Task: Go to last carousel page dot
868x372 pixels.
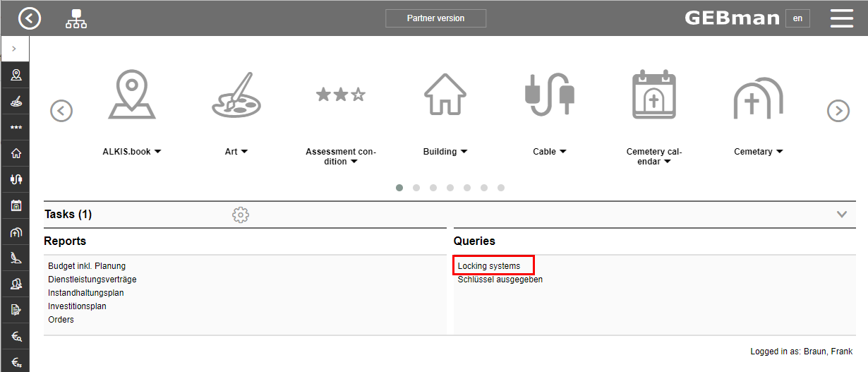Action: pyautogui.click(x=501, y=188)
